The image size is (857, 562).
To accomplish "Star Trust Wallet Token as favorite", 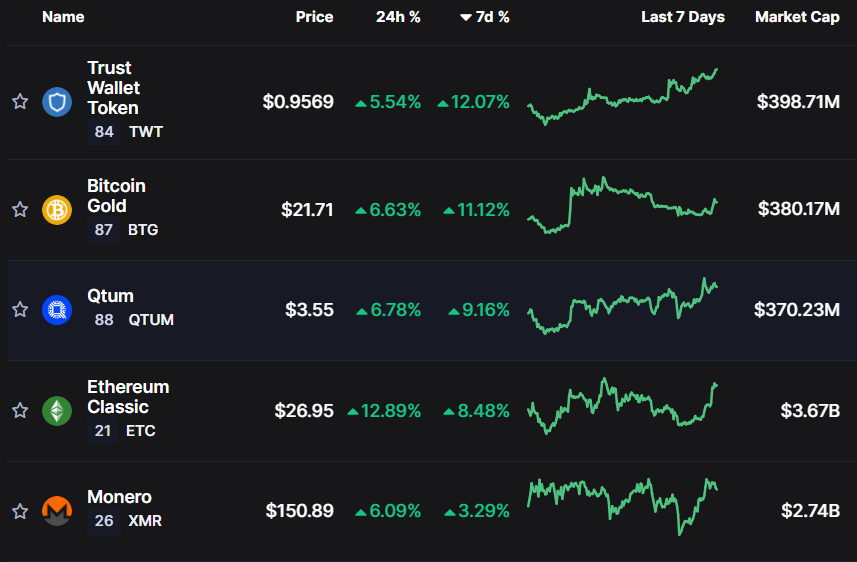I will pyautogui.click(x=19, y=102).
